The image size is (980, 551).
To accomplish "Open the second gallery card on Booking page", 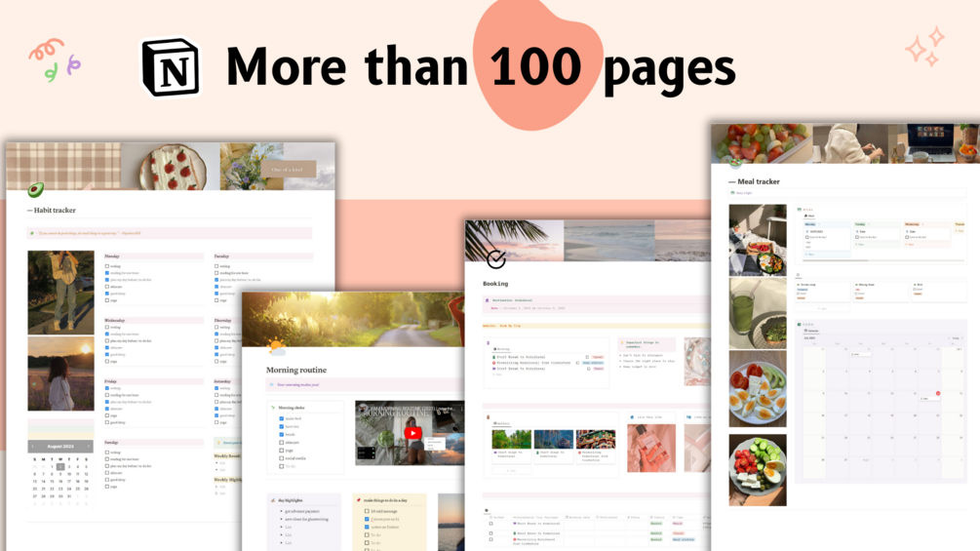I will (553, 446).
